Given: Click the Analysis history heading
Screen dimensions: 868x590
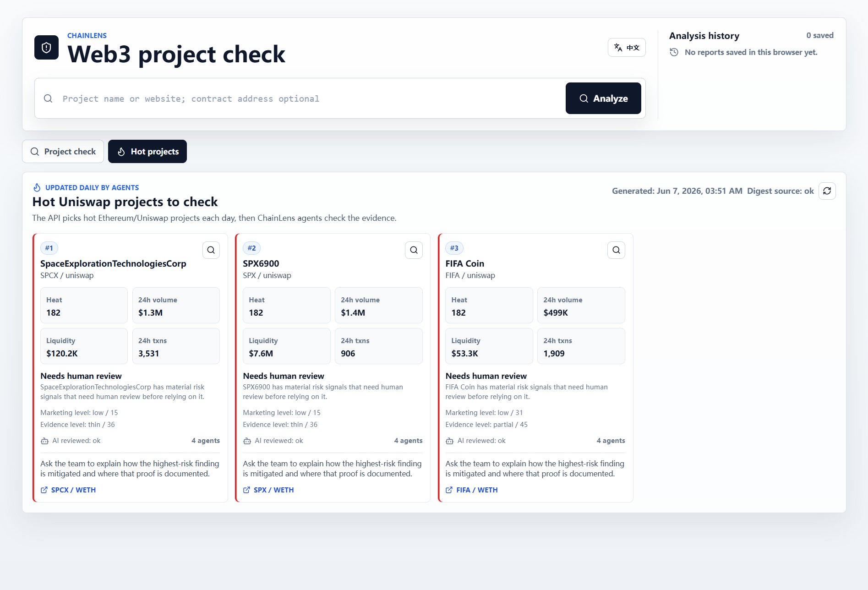Looking at the screenshot, I should pyautogui.click(x=704, y=36).
